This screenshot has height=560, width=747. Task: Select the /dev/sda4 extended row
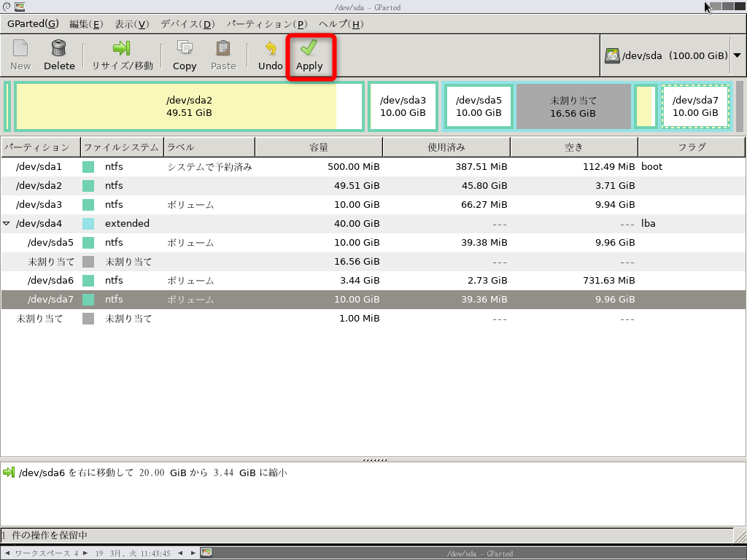373,224
